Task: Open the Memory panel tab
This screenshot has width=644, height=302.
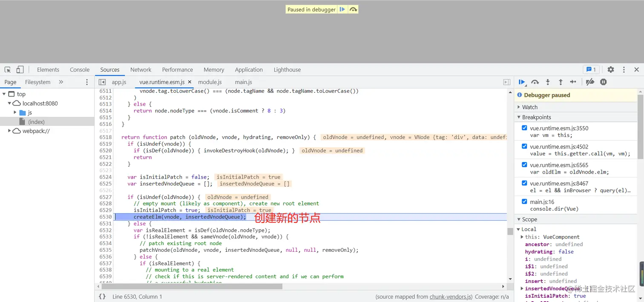Action: [x=214, y=70]
